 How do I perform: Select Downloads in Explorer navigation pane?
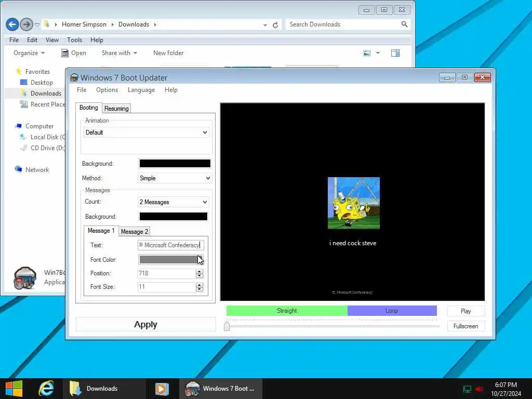click(46, 94)
